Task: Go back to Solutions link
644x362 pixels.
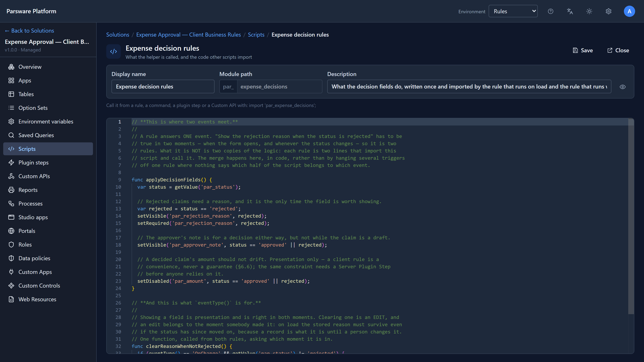Action: point(30,31)
